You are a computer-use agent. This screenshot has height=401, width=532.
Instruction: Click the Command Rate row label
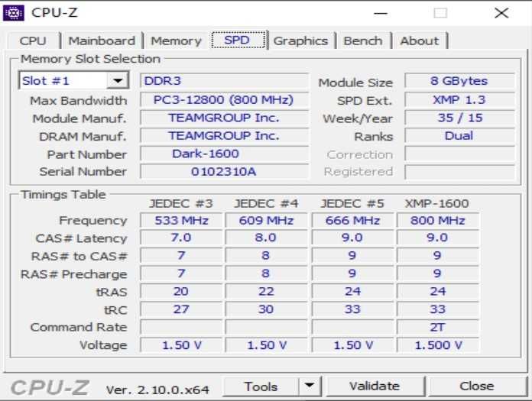[79, 327]
